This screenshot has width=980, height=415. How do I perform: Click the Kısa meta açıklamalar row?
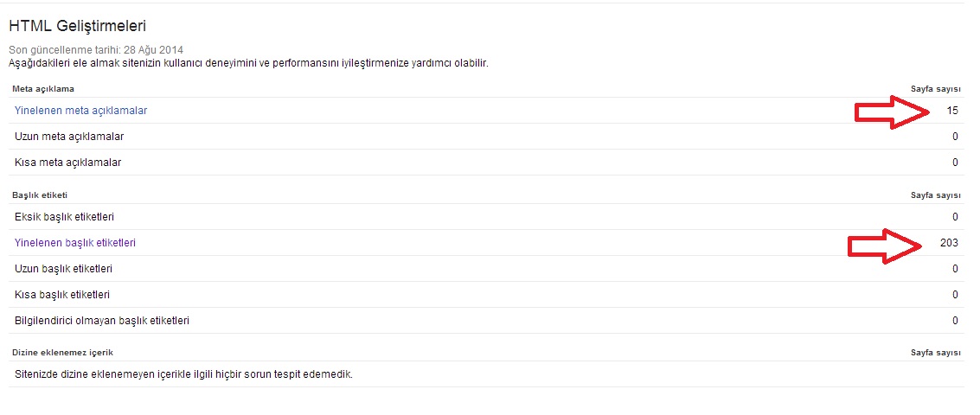pyautogui.click(x=485, y=163)
